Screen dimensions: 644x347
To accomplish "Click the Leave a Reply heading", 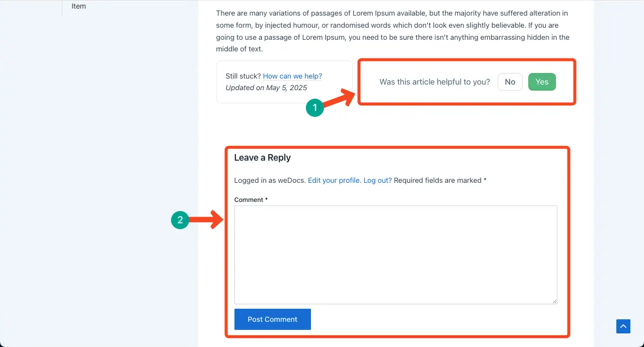I will coord(263,158).
